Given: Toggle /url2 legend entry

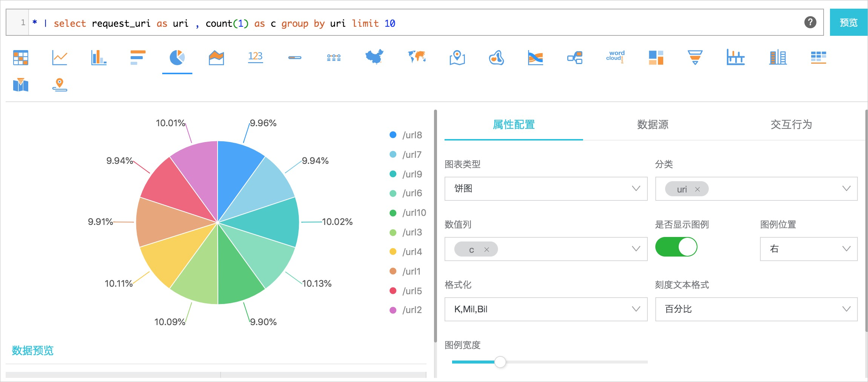Looking at the screenshot, I should (x=406, y=310).
